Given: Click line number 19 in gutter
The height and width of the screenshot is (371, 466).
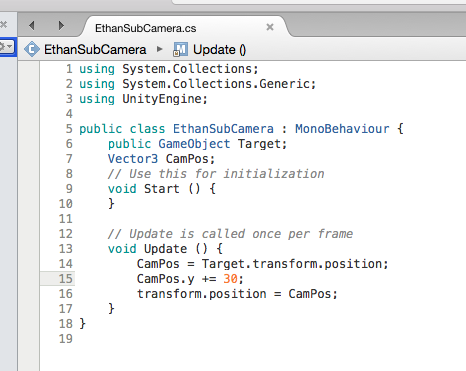Looking at the screenshot, I should point(66,339).
